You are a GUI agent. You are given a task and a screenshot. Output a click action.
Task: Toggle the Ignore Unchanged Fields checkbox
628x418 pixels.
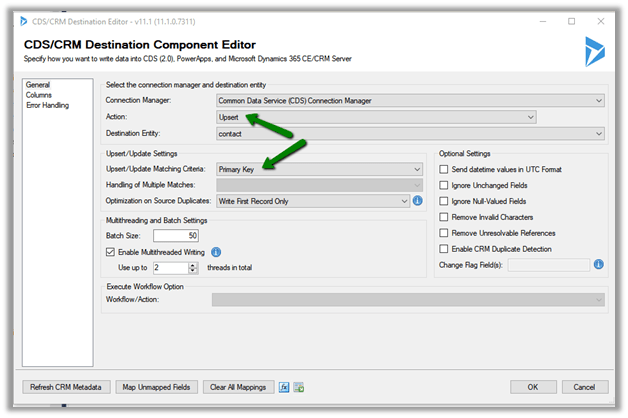(x=445, y=186)
